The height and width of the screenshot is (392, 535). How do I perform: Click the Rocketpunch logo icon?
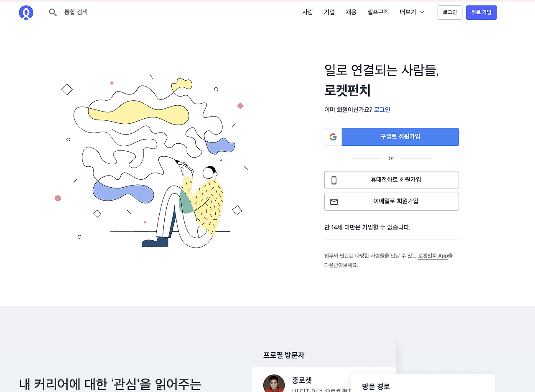point(26,12)
